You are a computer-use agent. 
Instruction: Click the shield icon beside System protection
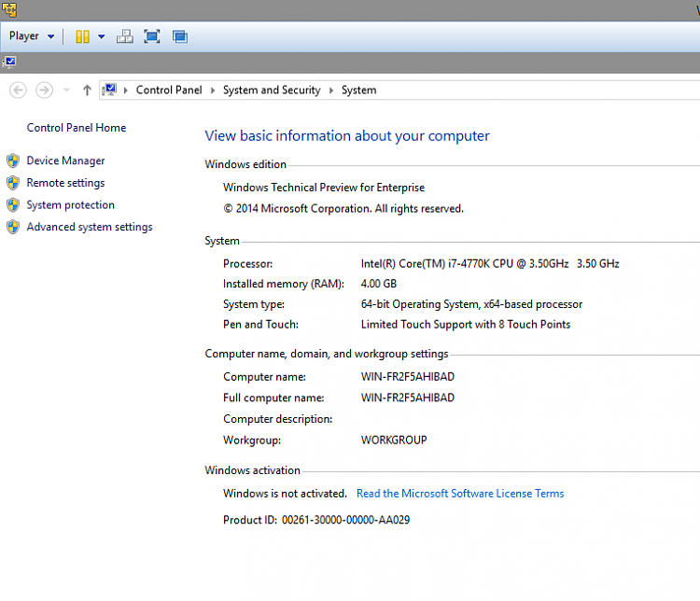tap(13, 205)
